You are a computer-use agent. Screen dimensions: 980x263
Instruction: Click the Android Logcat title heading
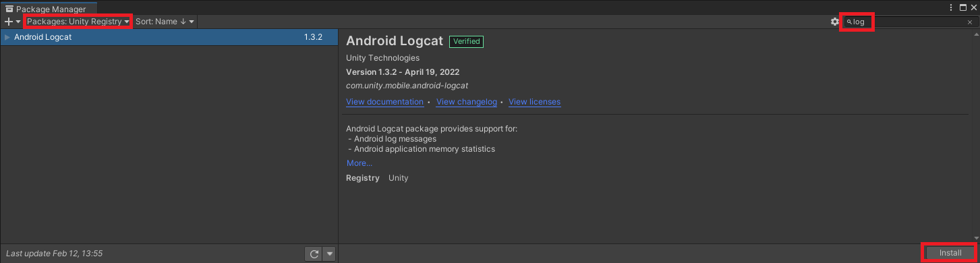click(x=394, y=41)
